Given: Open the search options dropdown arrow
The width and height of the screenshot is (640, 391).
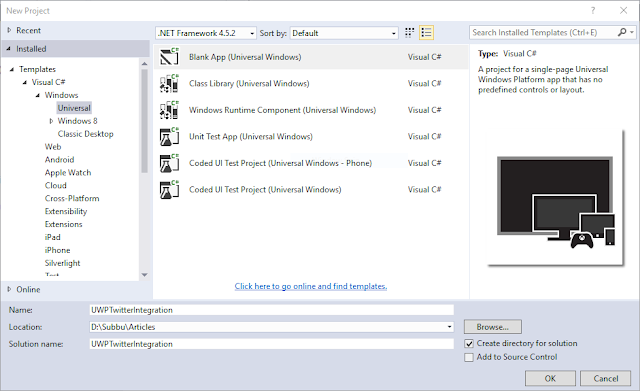Looking at the screenshot, I should tap(632, 32).
